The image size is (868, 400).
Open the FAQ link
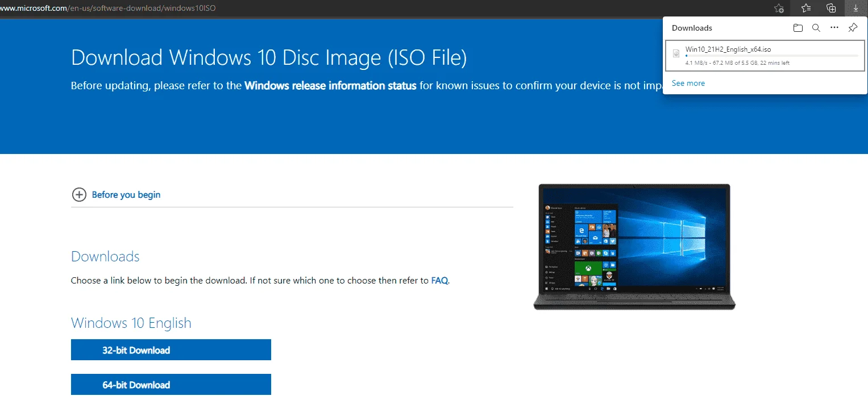click(440, 280)
